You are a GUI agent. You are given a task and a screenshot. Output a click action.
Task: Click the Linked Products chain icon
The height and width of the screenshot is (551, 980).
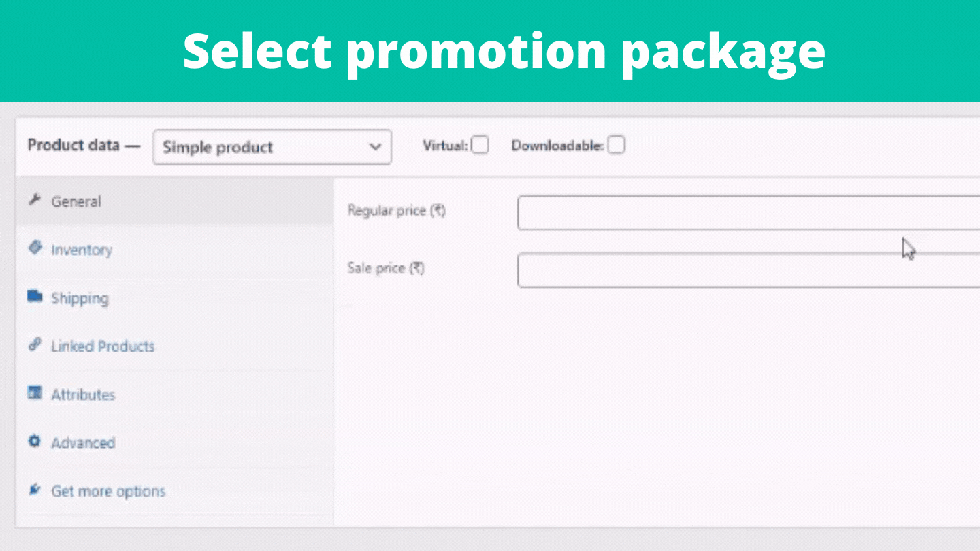[x=35, y=345]
